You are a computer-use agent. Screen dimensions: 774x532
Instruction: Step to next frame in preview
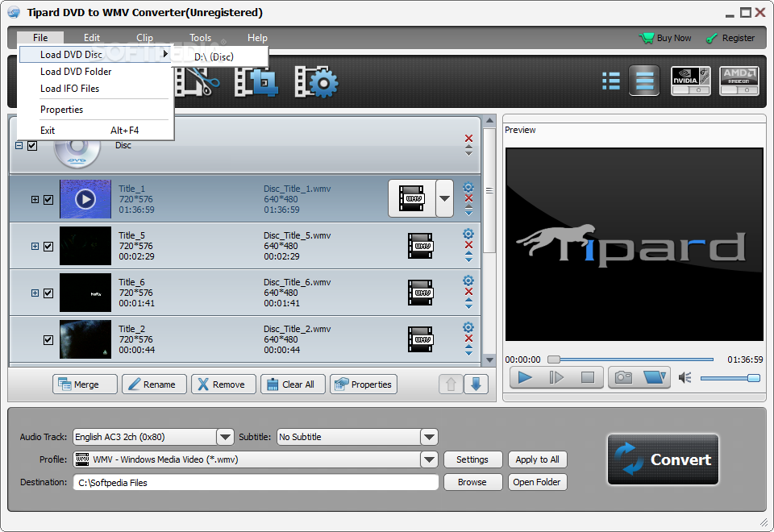(x=556, y=377)
